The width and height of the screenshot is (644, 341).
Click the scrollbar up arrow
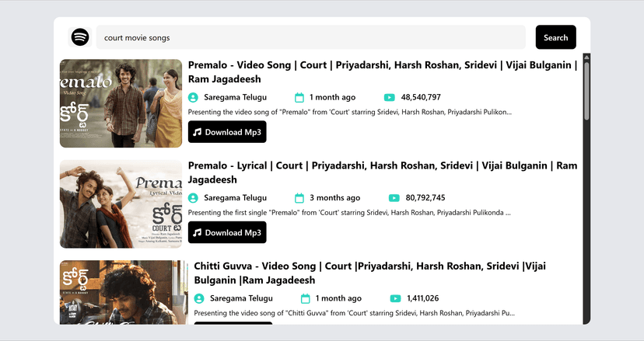[586, 57]
